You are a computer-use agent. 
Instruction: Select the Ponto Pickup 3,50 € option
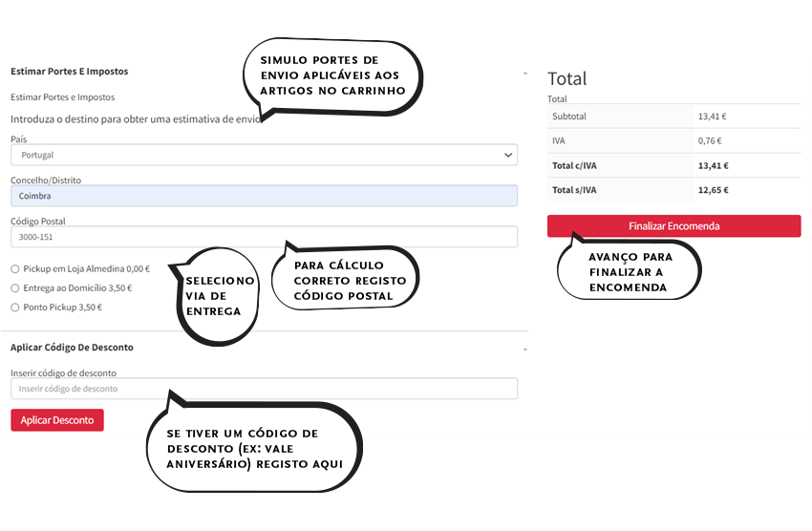15,308
